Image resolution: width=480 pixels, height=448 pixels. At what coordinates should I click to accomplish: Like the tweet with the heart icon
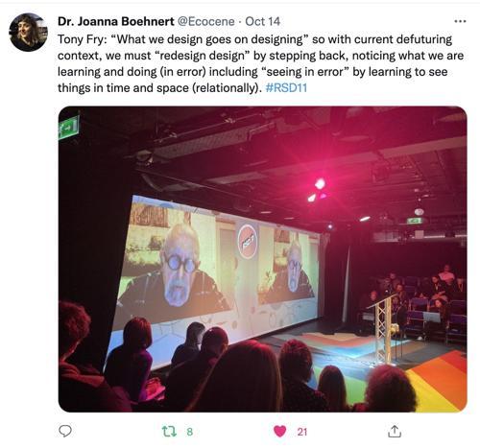[x=280, y=432]
